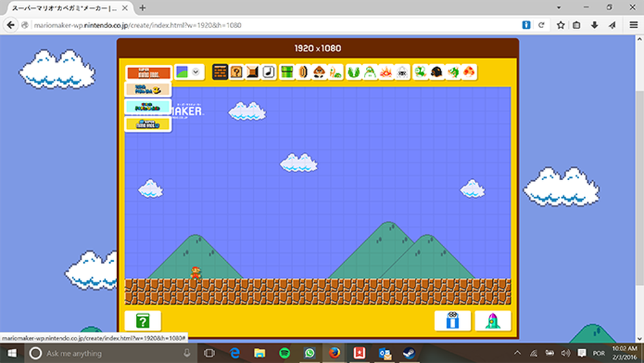Screen dimensions: 644x363
Task: Open Steam from the taskbar
Action: tap(409, 353)
